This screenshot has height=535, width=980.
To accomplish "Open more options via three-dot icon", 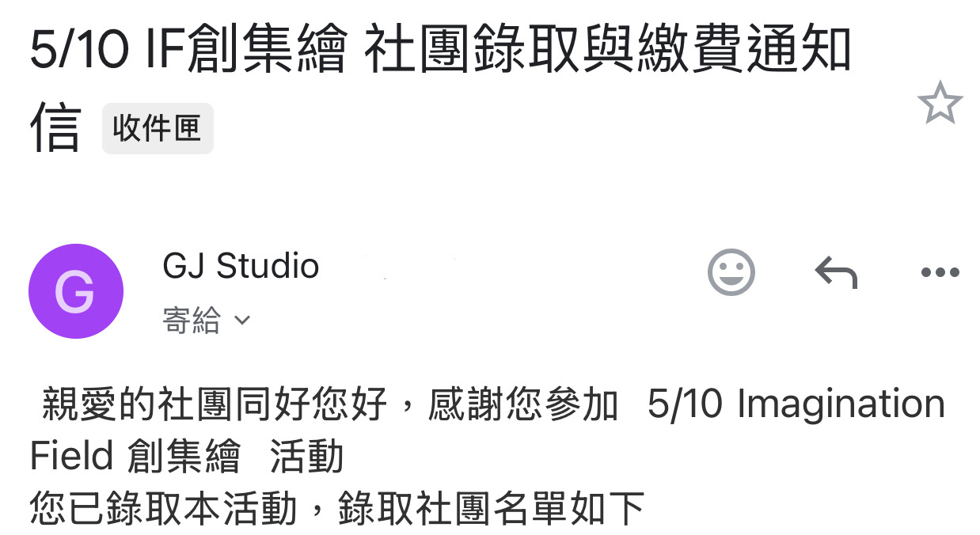I will (940, 273).
